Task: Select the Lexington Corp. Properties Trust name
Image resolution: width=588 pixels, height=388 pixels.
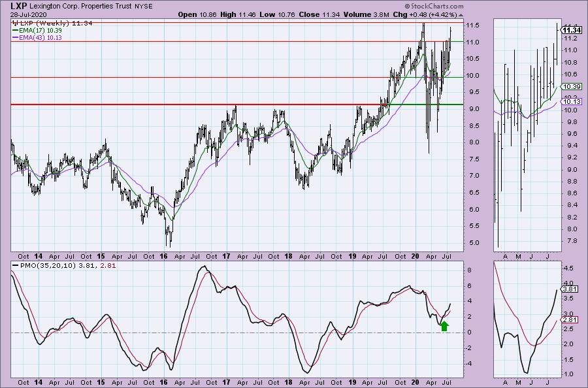Action: click(80, 6)
